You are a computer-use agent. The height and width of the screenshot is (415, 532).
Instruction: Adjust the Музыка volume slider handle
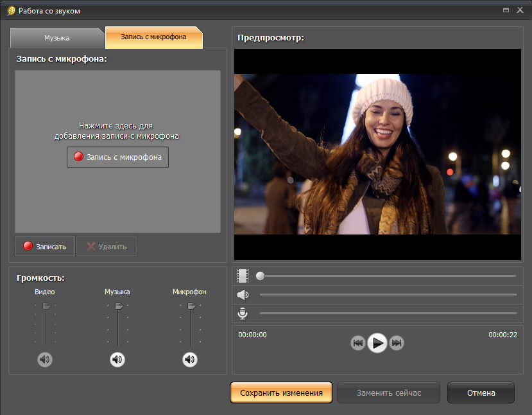pyautogui.click(x=119, y=306)
